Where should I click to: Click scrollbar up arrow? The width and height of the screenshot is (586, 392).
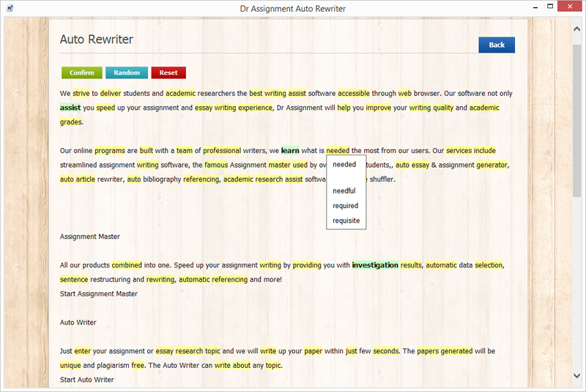click(576, 29)
